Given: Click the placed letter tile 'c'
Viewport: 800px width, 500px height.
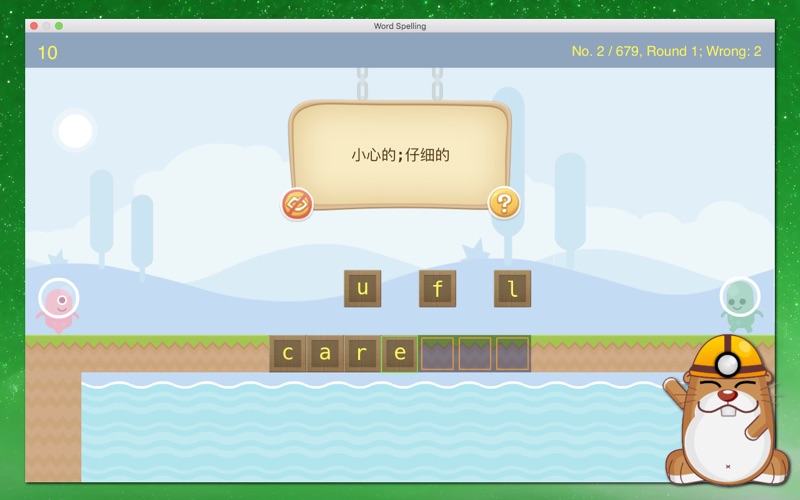Looking at the screenshot, I should 288,354.
